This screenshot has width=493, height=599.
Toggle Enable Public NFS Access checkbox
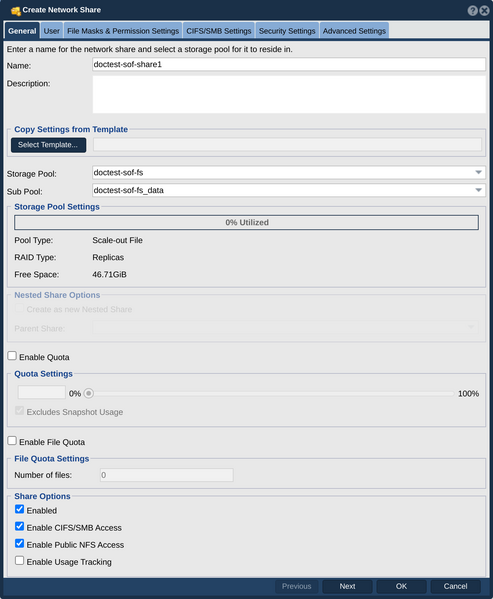point(19,543)
